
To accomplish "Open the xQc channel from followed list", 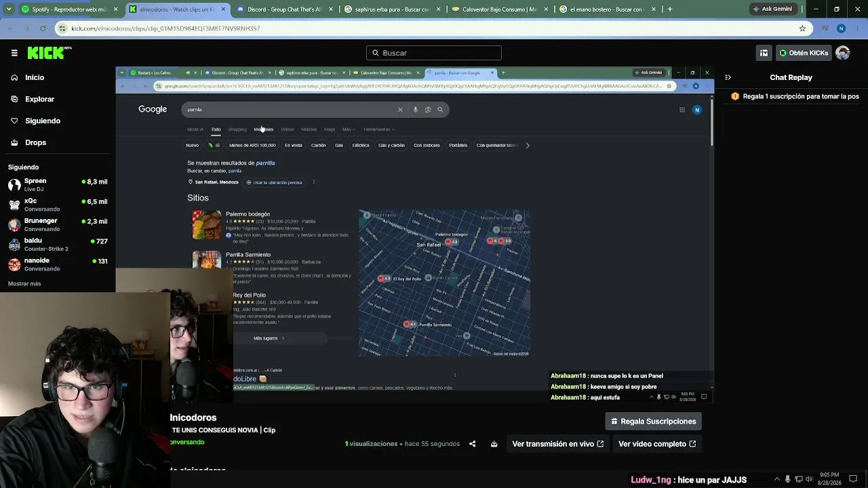I will [x=58, y=205].
